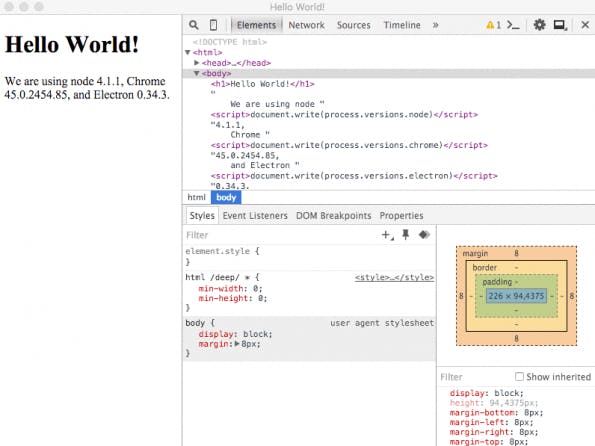595x446 pixels.
Task: Select the Styles sidebar tab
Action: tap(202, 216)
